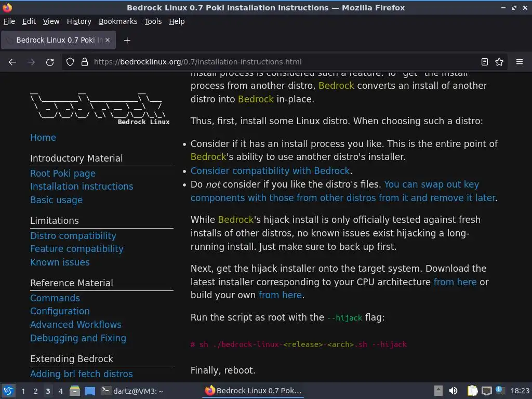Image resolution: width=532 pixels, height=399 pixels.
Task: Open the Installation instructions sidebar link
Action: pyautogui.click(x=82, y=187)
